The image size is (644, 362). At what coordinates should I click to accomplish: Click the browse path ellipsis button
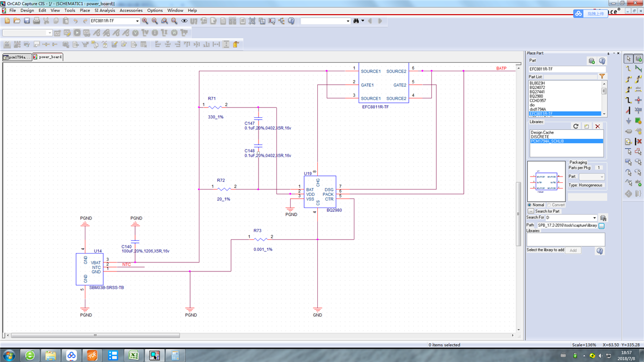click(602, 226)
